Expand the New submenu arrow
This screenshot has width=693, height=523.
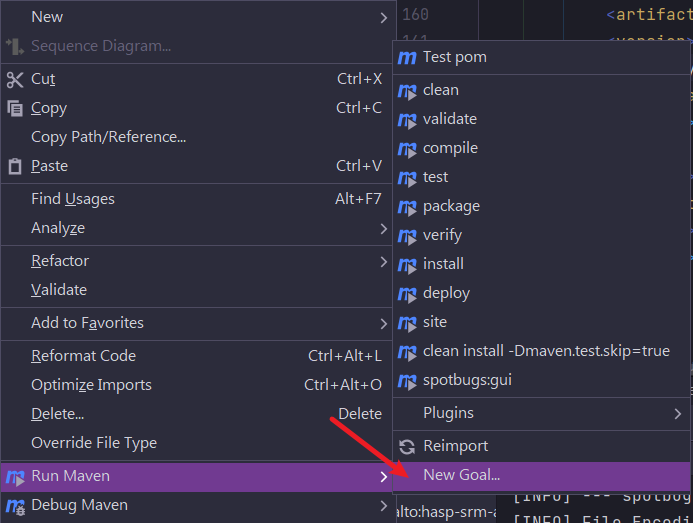(384, 18)
